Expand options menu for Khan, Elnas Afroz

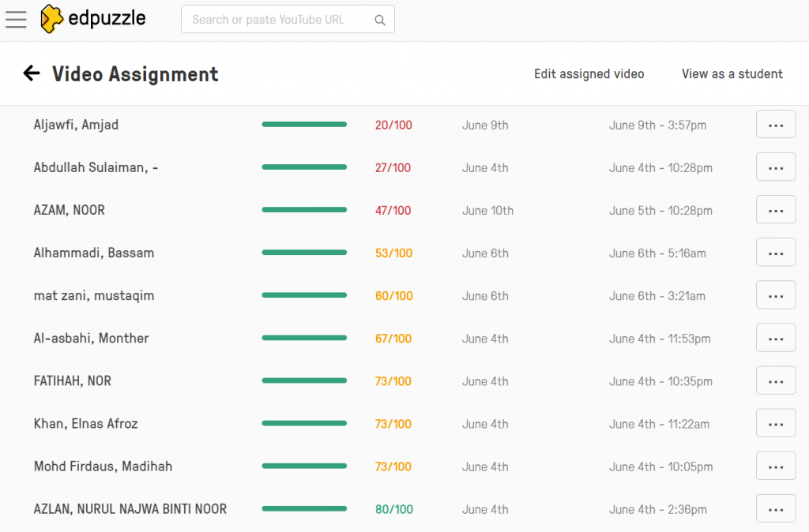pos(775,424)
